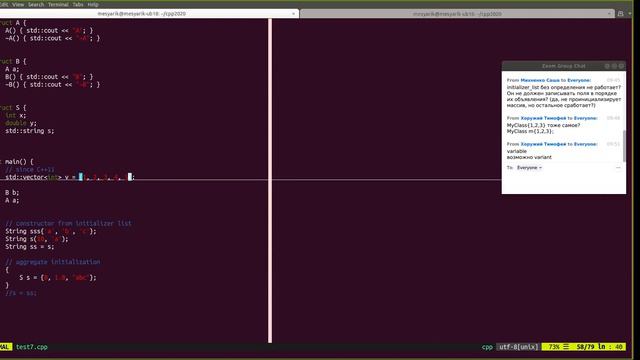
Task: Open the Help menu
Action: [93, 4]
